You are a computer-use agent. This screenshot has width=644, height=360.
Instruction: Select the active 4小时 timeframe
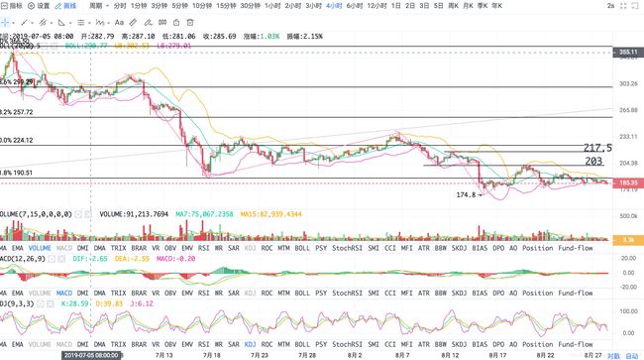pyautogui.click(x=334, y=6)
